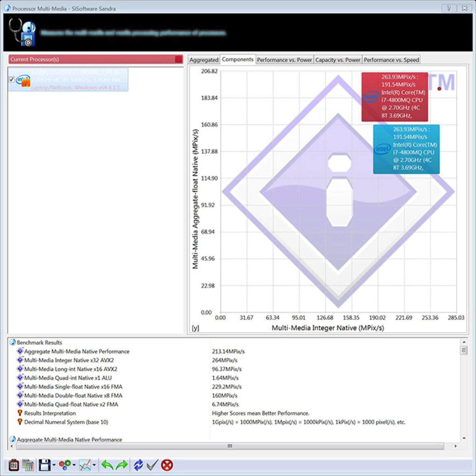Click the 1.64MPix/s value
This screenshot has width=476, height=476.
coord(225,378)
